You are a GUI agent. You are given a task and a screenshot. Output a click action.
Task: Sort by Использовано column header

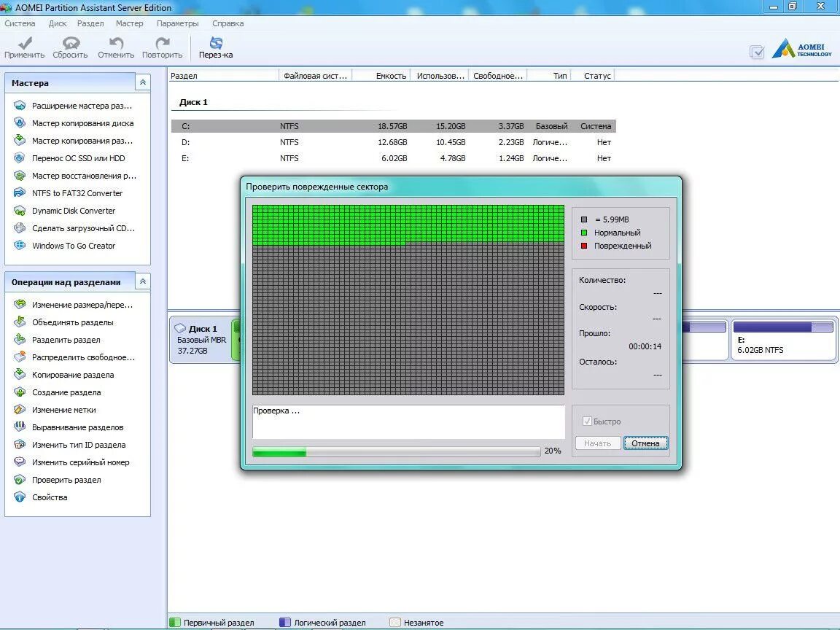[440, 76]
